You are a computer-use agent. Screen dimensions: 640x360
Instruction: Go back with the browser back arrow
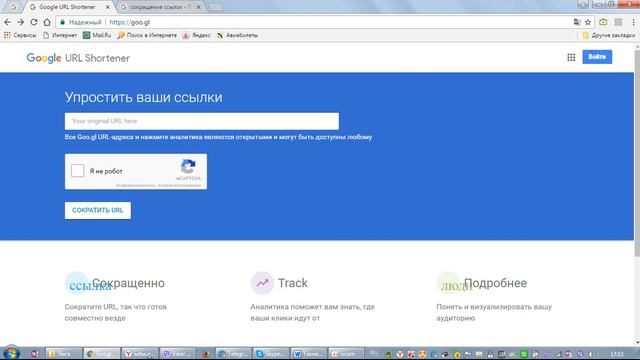(x=7, y=22)
